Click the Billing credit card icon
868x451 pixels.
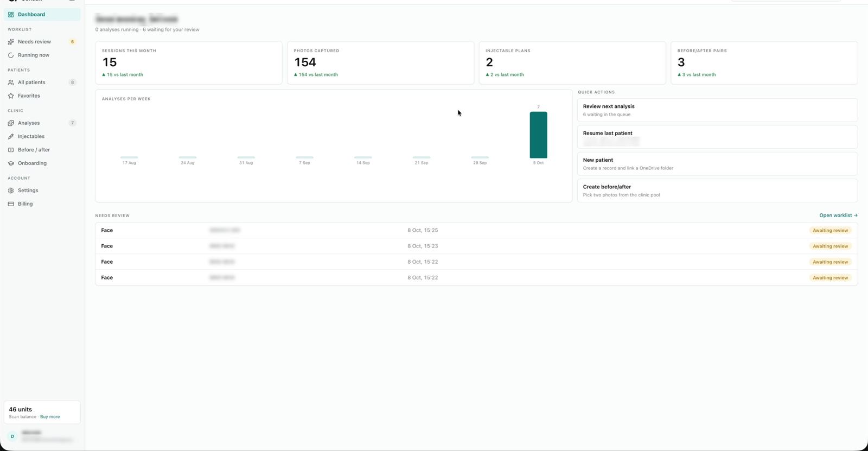point(11,204)
